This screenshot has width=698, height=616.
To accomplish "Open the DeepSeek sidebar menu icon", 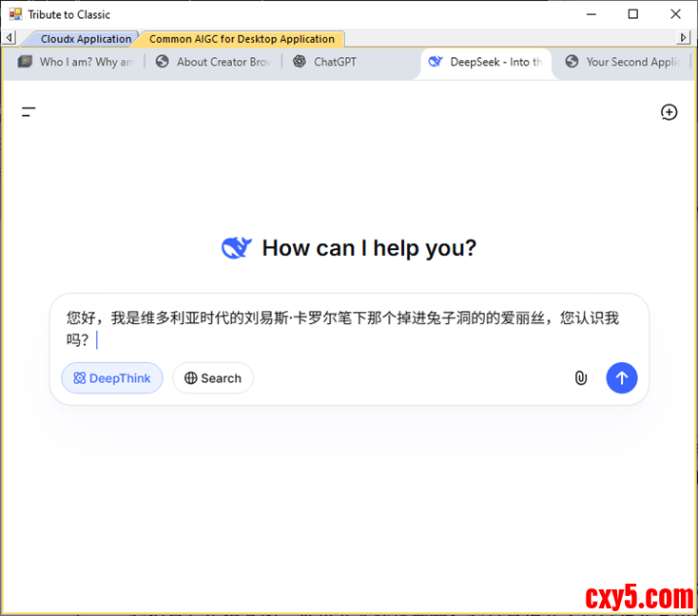I will point(29,112).
